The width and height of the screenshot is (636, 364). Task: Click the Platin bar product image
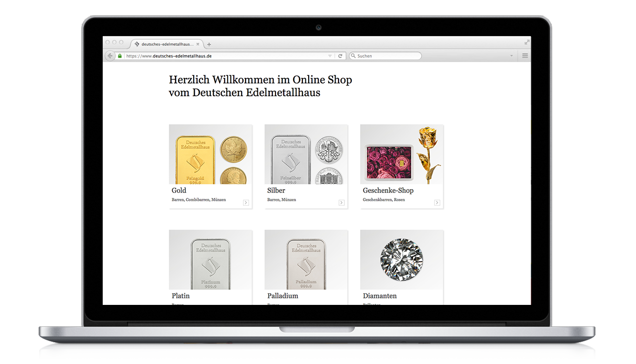click(x=210, y=260)
